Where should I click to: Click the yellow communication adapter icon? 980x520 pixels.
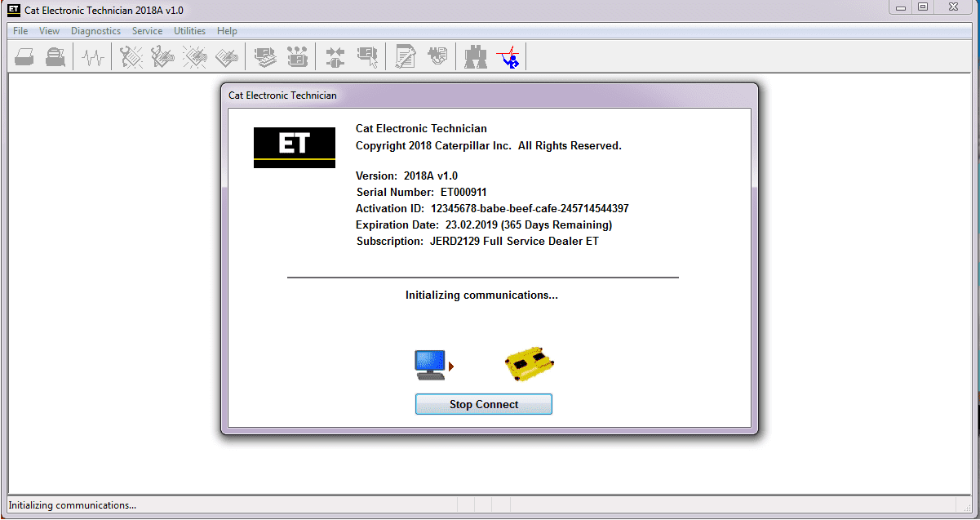click(530, 364)
